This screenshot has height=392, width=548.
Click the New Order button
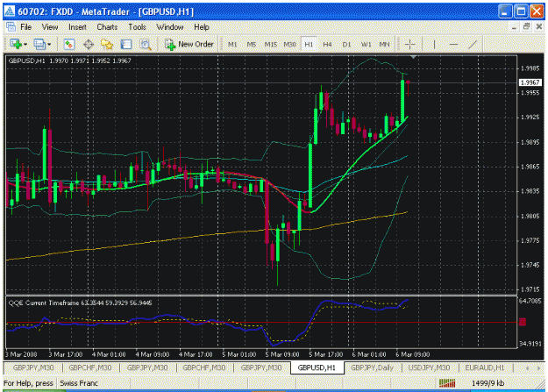point(189,44)
